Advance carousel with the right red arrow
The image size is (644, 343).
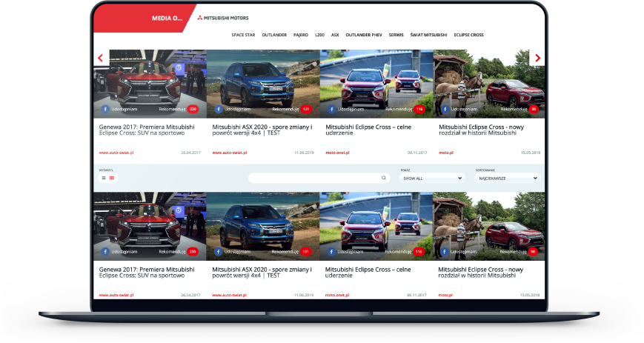click(x=537, y=58)
